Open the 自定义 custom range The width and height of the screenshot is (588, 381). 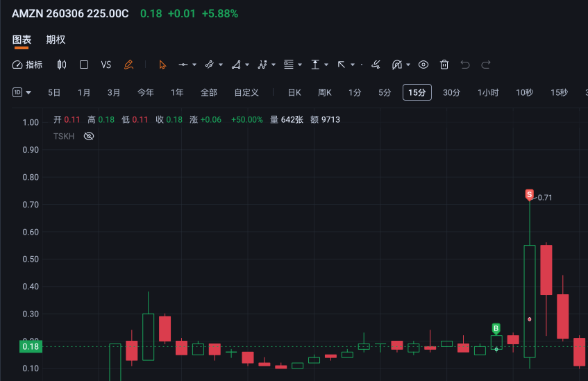246,92
